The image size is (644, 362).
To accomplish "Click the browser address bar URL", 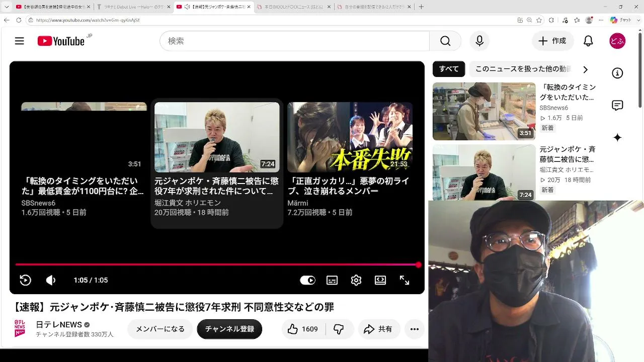I will (x=88, y=20).
